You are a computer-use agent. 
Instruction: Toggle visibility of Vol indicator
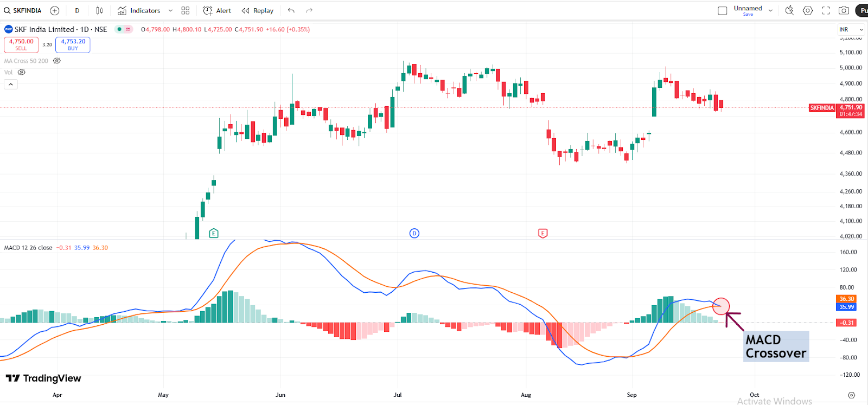[x=22, y=72]
